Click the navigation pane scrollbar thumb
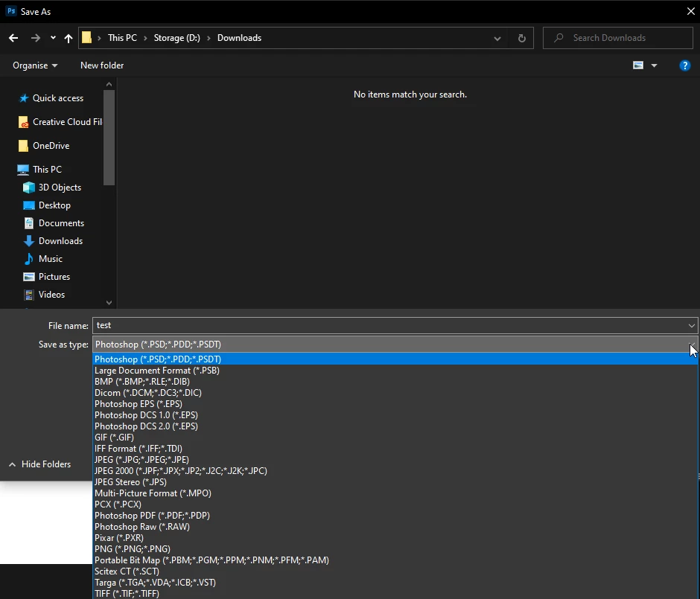 (109, 138)
